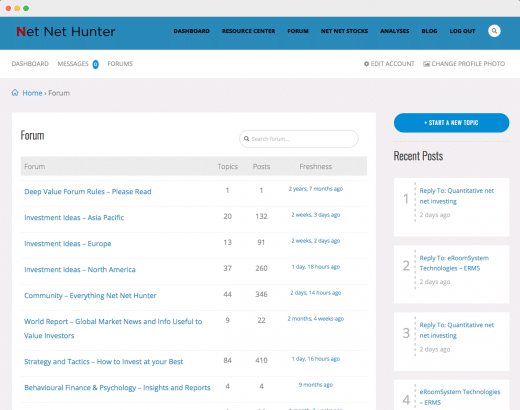Select the Messages tab

click(x=73, y=64)
